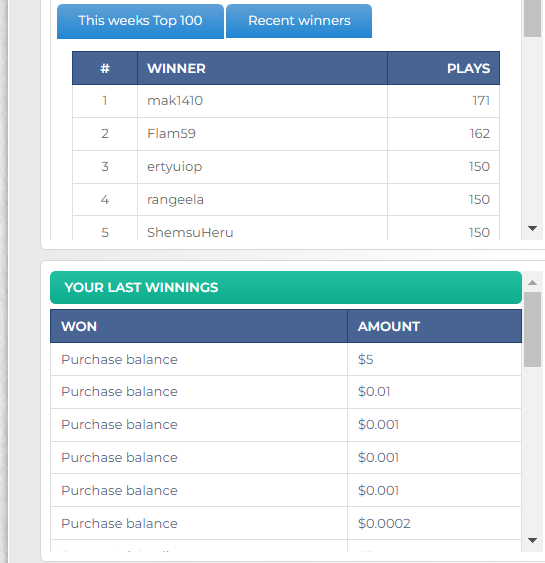Image resolution: width=545 pixels, height=563 pixels.
Task: Click the $0.01 amount cell
Action: [434, 392]
